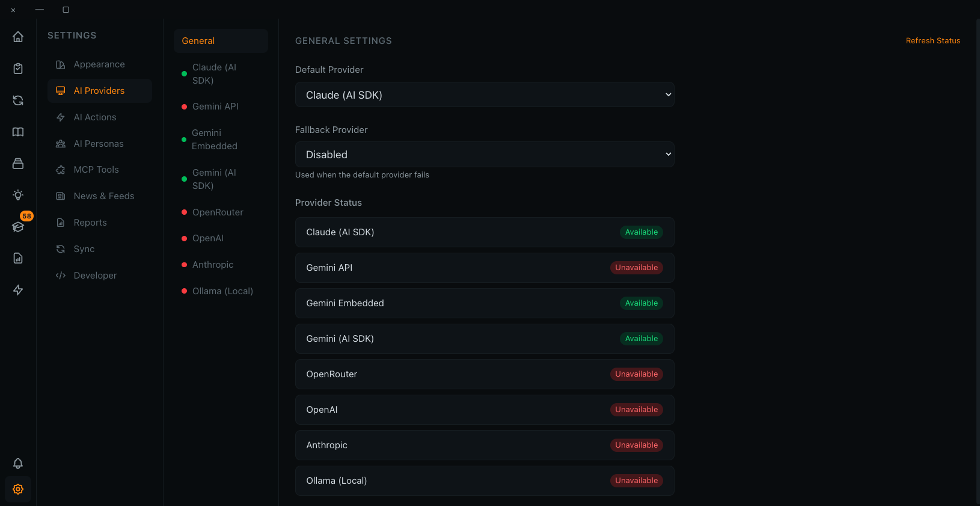Open OpenAI provider settings in list
980x506 pixels.
pos(221,238)
